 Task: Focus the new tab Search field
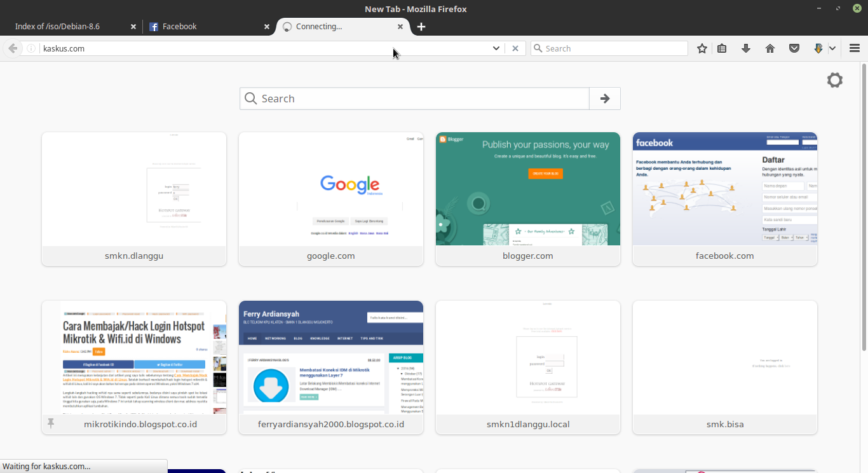tap(414, 99)
